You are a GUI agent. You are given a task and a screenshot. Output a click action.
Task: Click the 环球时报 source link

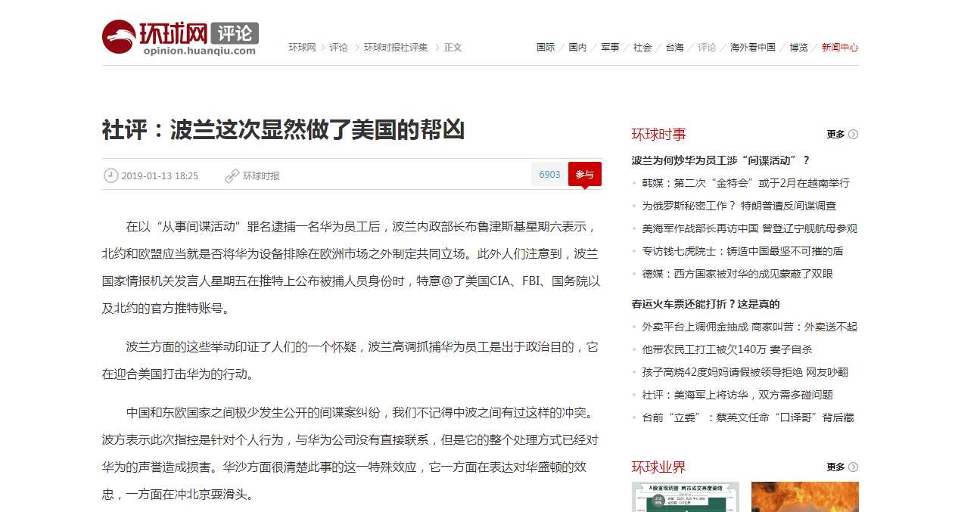click(x=261, y=175)
